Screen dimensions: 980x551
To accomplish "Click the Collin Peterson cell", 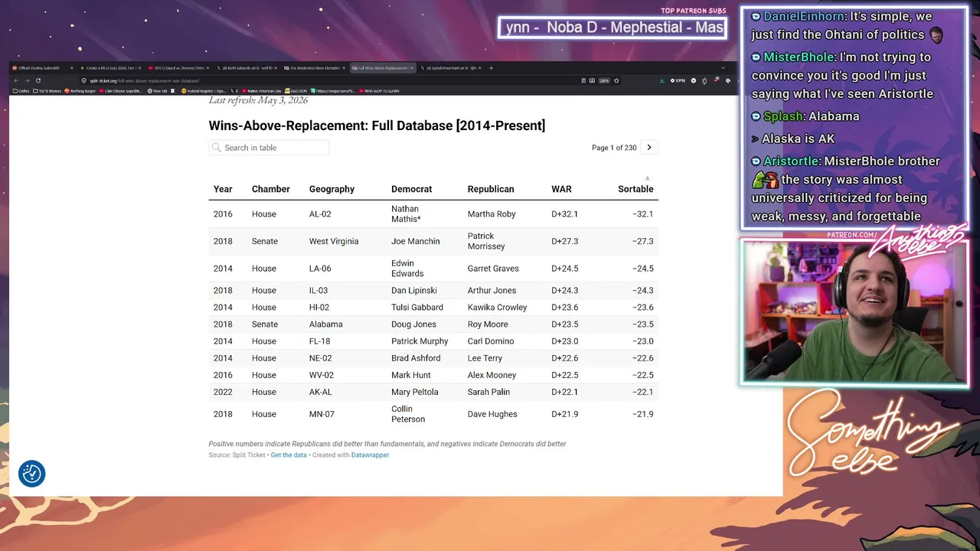I will click(x=408, y=414).
